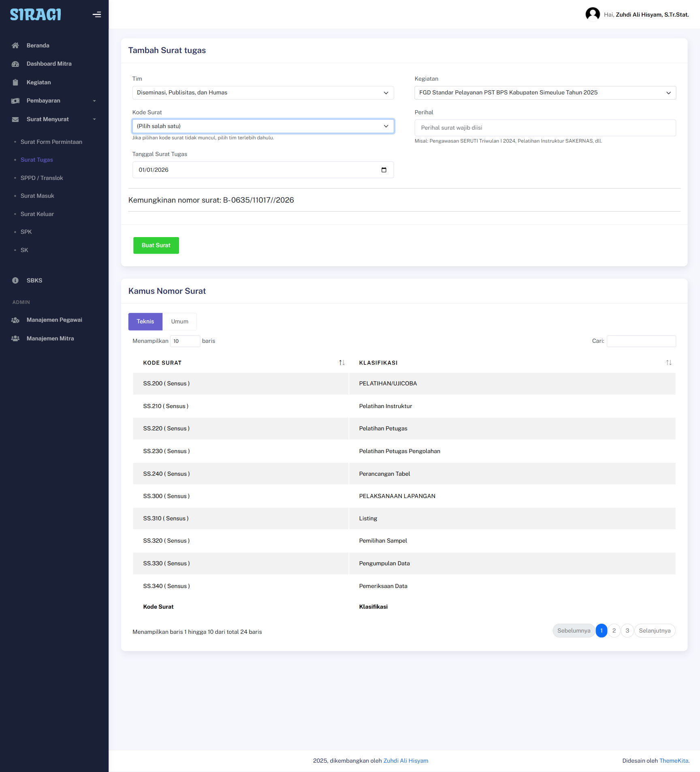Click the Manajemen Mitra users icon
700x772 pixels.
pos(15,338)
